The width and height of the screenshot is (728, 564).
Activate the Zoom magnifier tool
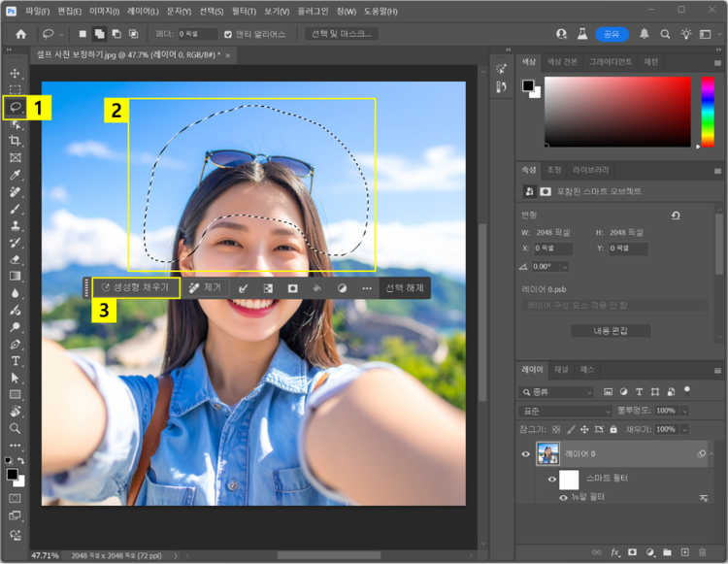(15, 428)
